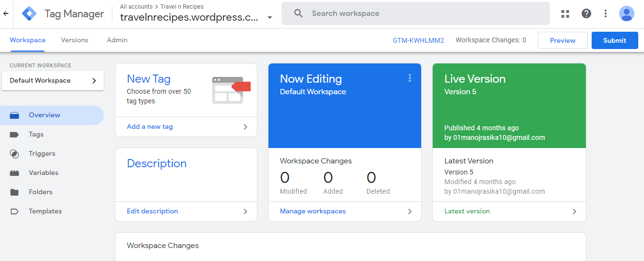The height and width of the screenshot is (261, 644).
Task: Open the three-dot menu in header
Action: point(606,13)
